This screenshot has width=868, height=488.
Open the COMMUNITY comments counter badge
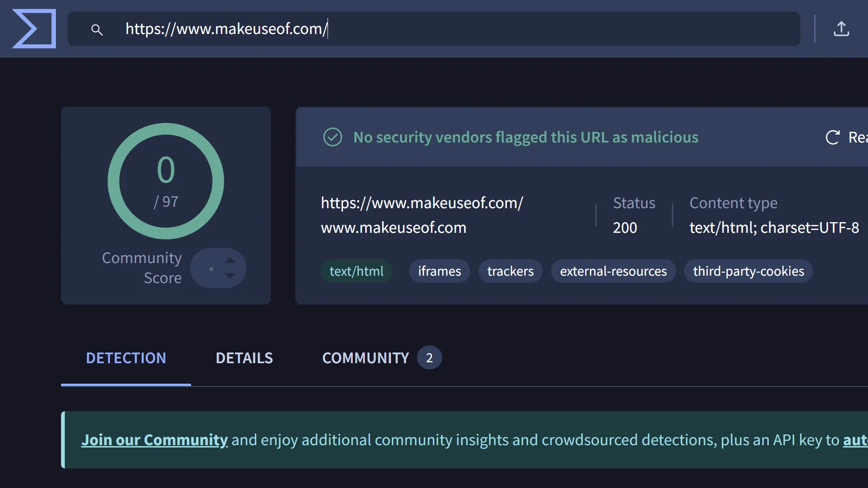429,358
